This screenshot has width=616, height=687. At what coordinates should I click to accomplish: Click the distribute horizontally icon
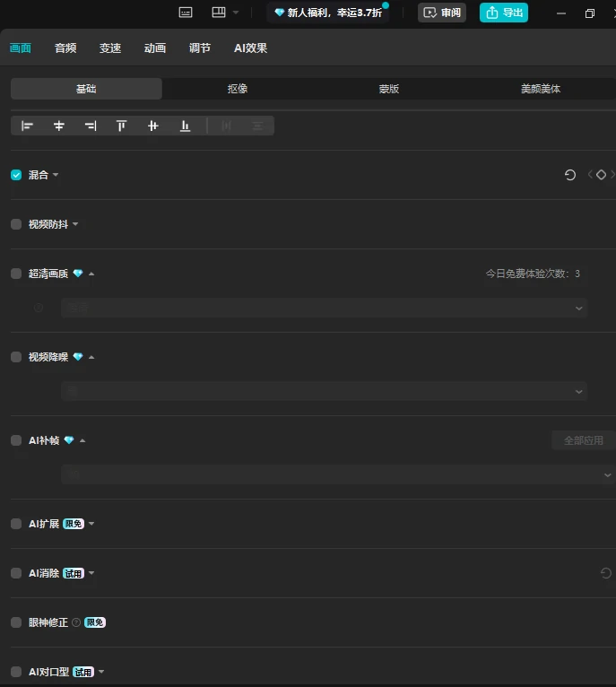tap(226, 126)
